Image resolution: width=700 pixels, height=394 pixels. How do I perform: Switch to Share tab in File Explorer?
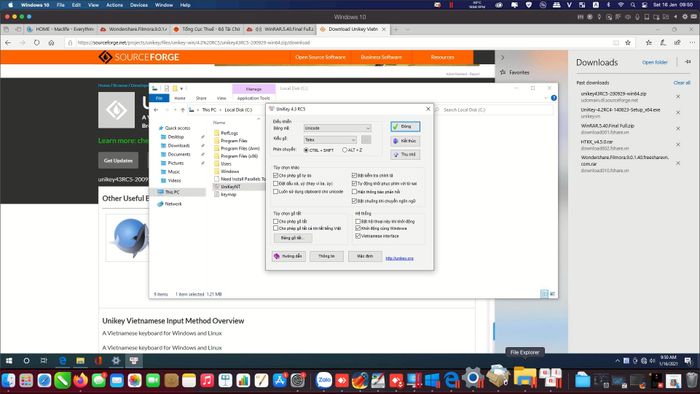click(201, 98)
